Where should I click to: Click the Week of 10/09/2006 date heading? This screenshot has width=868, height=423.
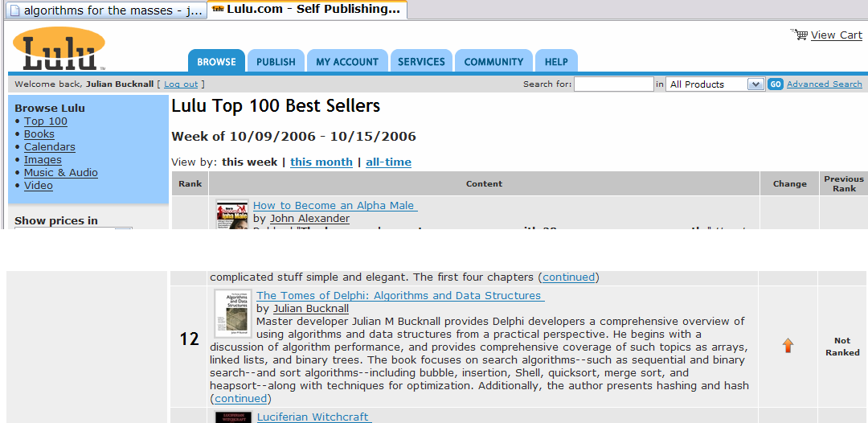pyautogui.click(x=293, y=136)
